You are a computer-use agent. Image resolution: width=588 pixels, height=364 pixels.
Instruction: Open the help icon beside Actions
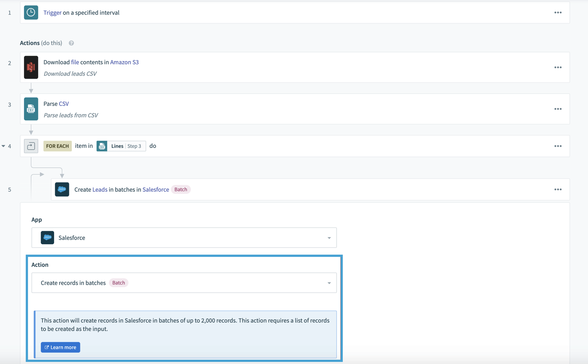(x=71, y=43)
